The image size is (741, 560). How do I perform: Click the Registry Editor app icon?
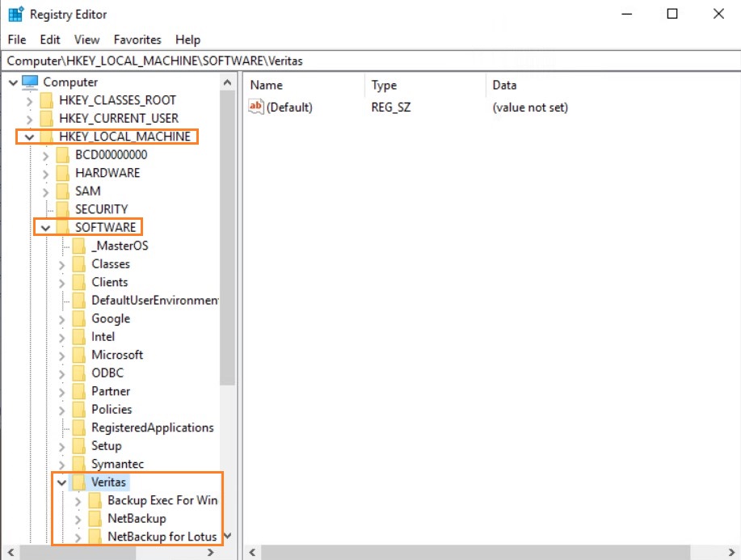coord(16,15)
